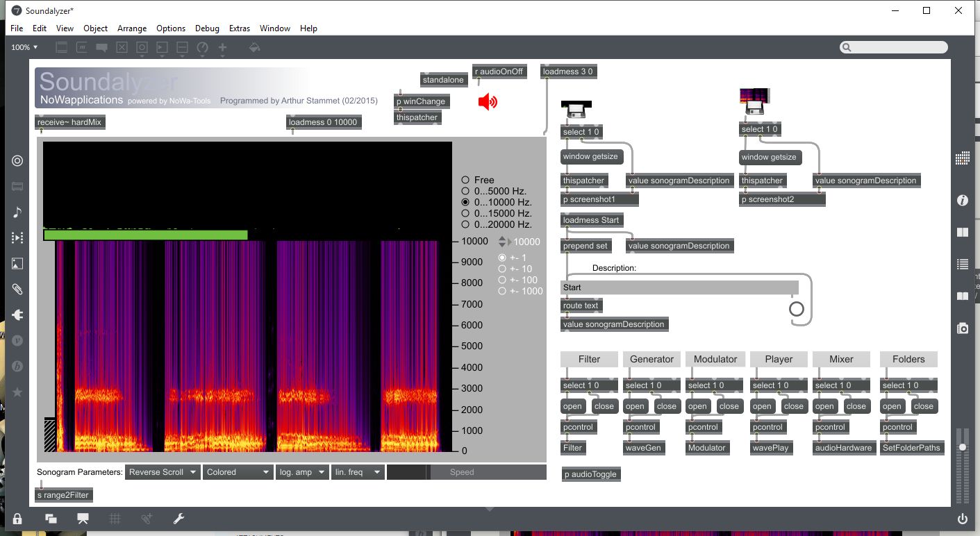Add a dial object from toolbar
Viewport: 980px width, 536px height.
203,47
